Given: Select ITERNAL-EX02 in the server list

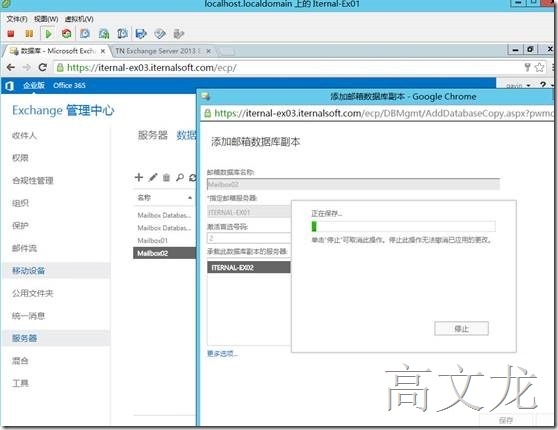Looking at the screenshot, I should click(x=249, y=268).
